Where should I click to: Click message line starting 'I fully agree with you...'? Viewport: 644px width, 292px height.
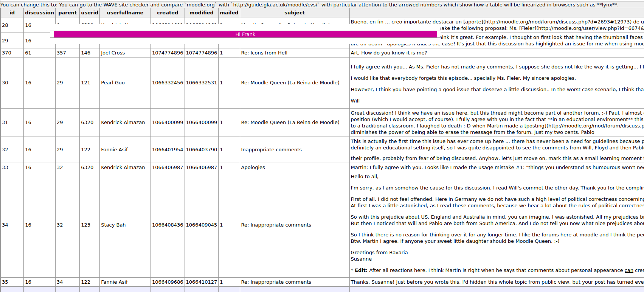pos(497,67)
